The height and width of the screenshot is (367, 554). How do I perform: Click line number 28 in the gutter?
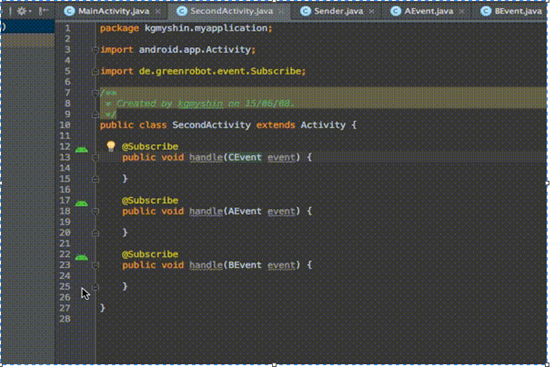pyautogui.click(x=65, y=319)
